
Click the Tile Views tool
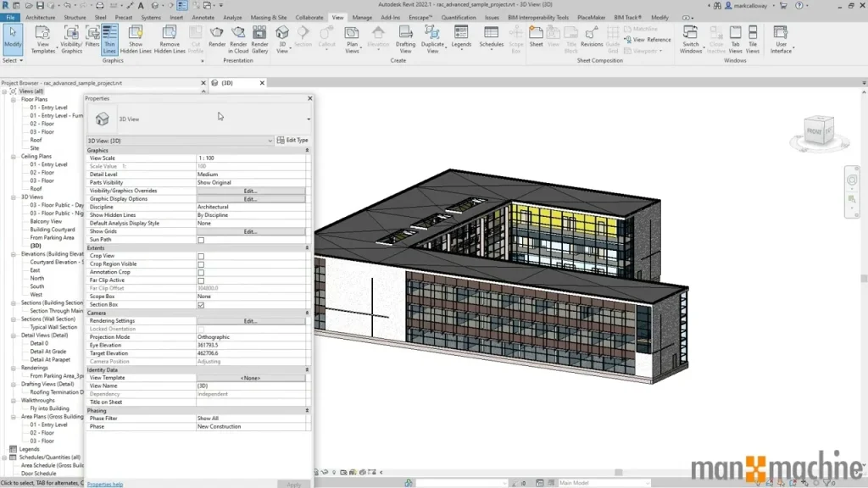(753, 40)
